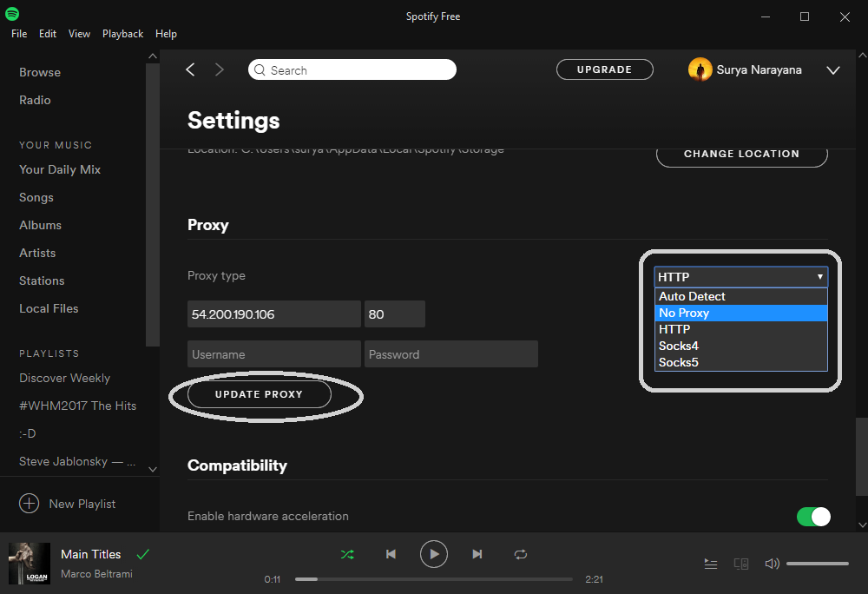The height and width of the screenshot is (594, 868).
Task: Click the Main Titles song name
Action: 91,554
